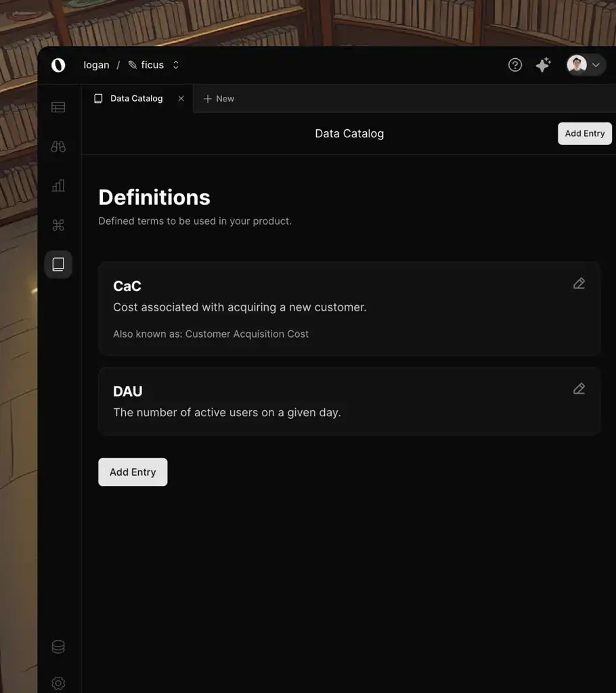This screenshot has width=616, height=693.
Task: Open the user avatar account menu
Action: pos(586,65)
